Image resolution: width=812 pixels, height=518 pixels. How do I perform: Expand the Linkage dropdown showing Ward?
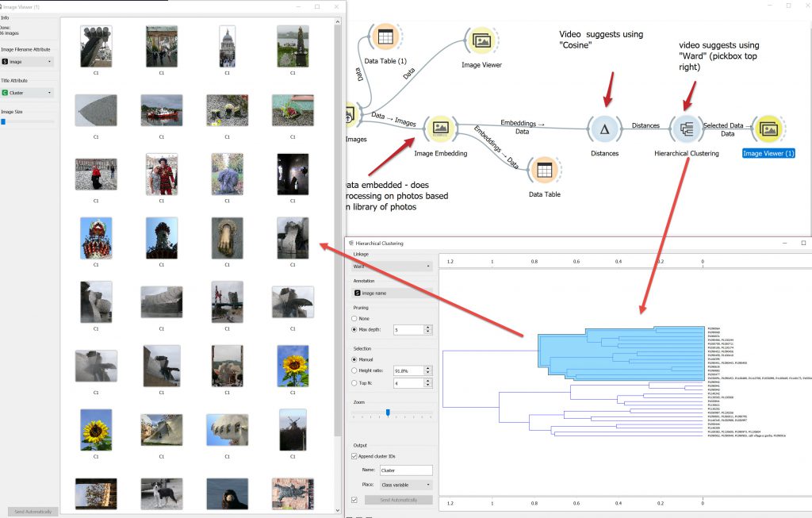(393, 267)
